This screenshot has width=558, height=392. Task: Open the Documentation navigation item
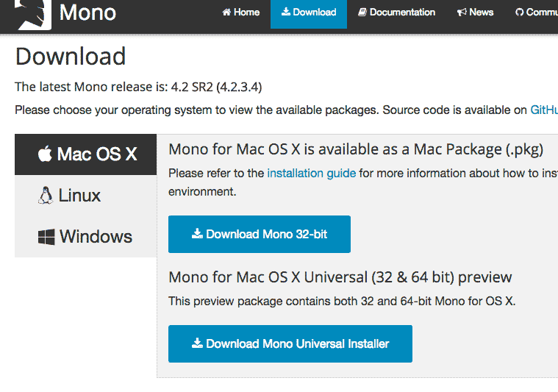[x=397, y=13]
